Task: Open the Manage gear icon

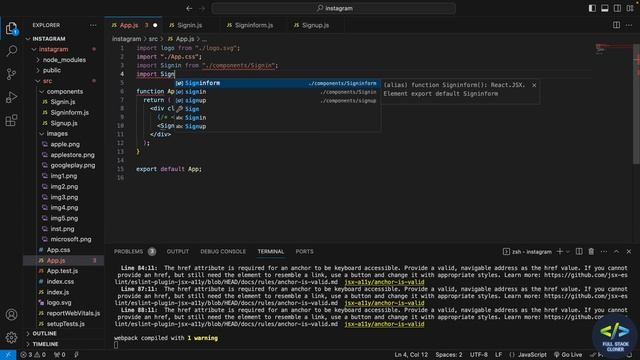Action: (x=11, y=338)
